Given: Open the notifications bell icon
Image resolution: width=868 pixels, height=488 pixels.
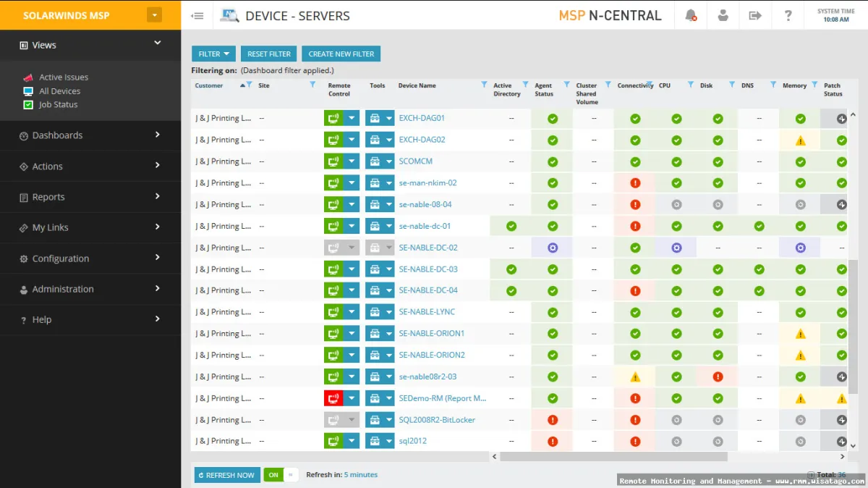Looking at the screenshot, I should [691, 15].
